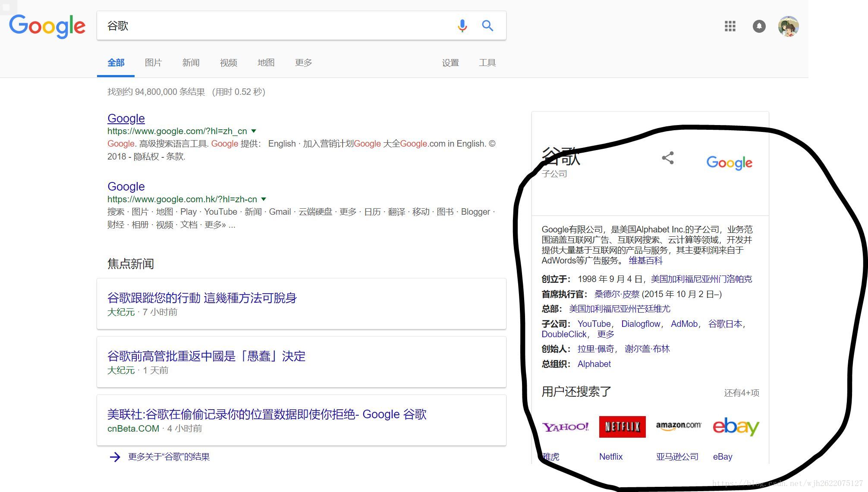868x492 pixels.
Task: Expand dropdown arrow next to google.com.hk URL
Action: [x=264, y=199]
